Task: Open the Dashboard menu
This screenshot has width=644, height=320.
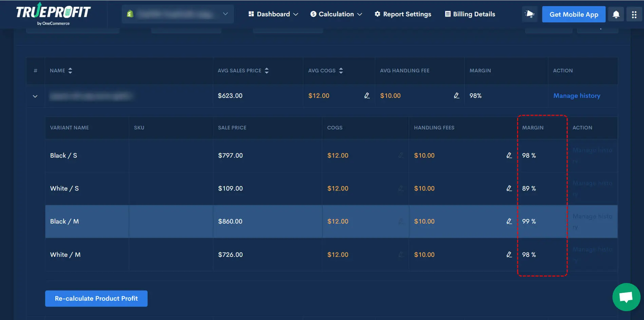Action: [x=273, y=14]
